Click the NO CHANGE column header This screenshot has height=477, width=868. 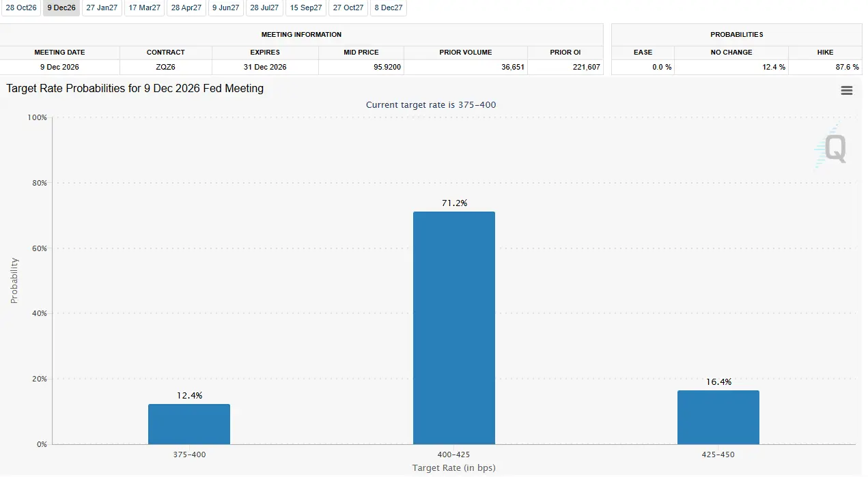click(731, 53)
